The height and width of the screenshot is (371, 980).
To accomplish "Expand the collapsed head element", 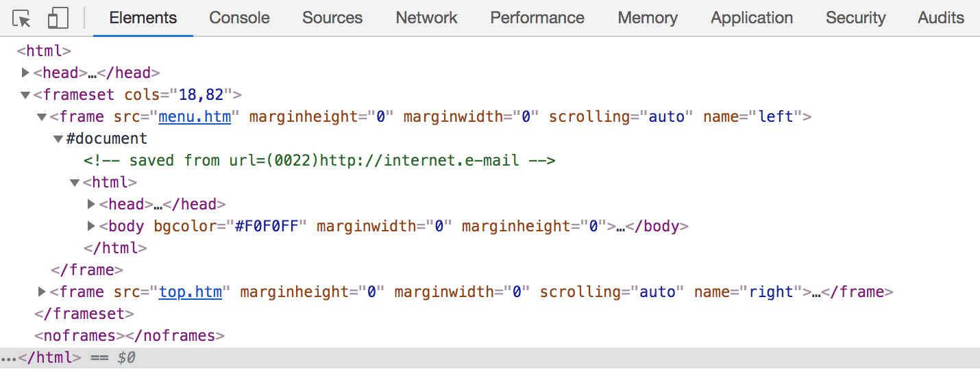I will pos(25,73).
